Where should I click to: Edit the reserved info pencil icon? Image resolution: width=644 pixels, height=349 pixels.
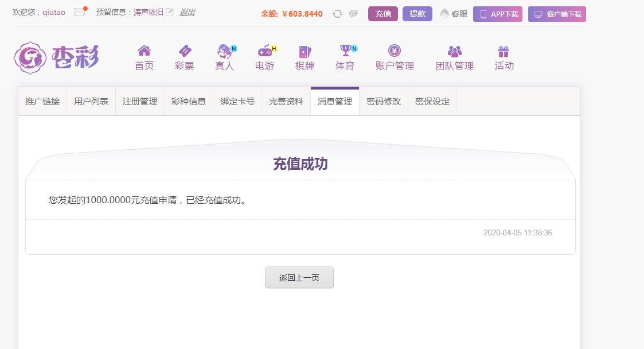pyautogui.click(x=170, y=12)
